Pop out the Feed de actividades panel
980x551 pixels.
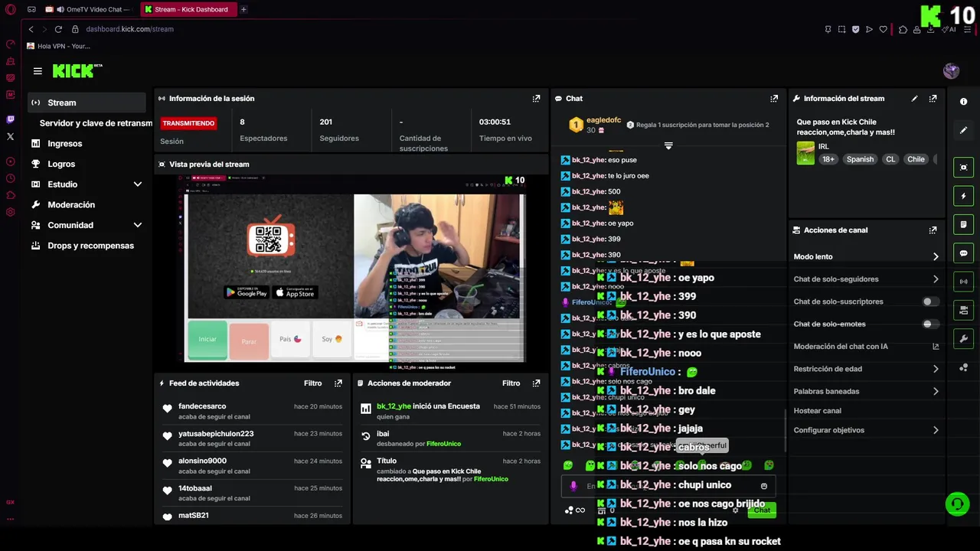(x=338, y=383)
